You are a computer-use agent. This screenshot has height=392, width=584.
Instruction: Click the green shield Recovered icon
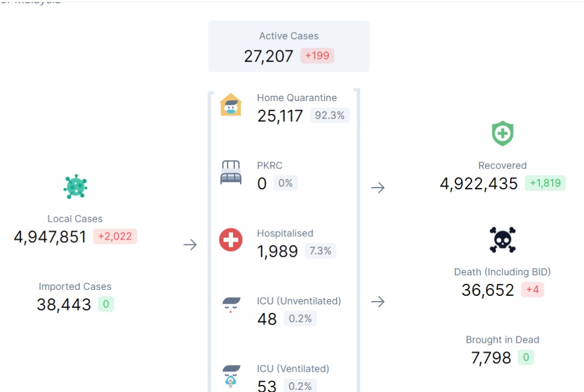(502, 134)
